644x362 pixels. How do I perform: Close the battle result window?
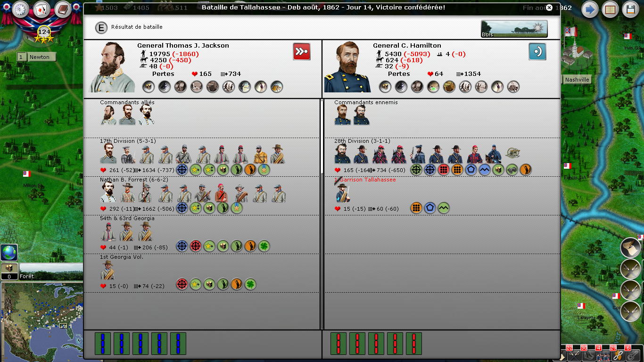tap(549, 8)
